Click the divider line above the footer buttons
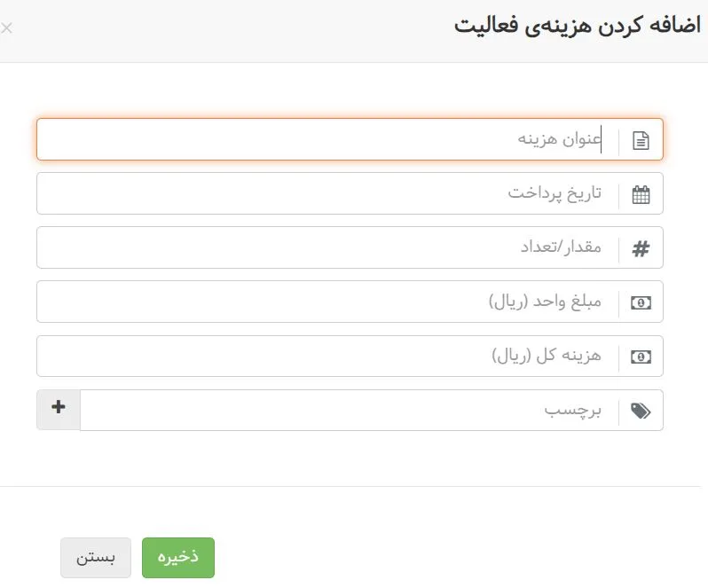Screen dimensions: 708x588 point(355,486)
